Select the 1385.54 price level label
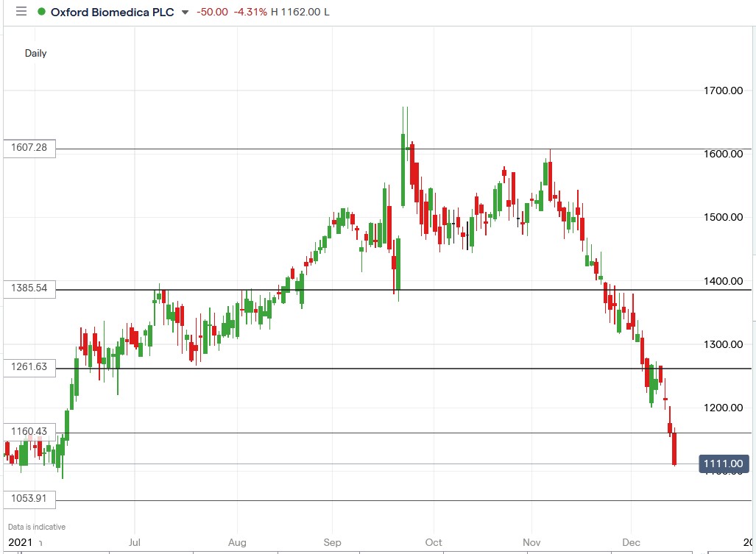Screen dimensions: 756x554 (29, 288)
